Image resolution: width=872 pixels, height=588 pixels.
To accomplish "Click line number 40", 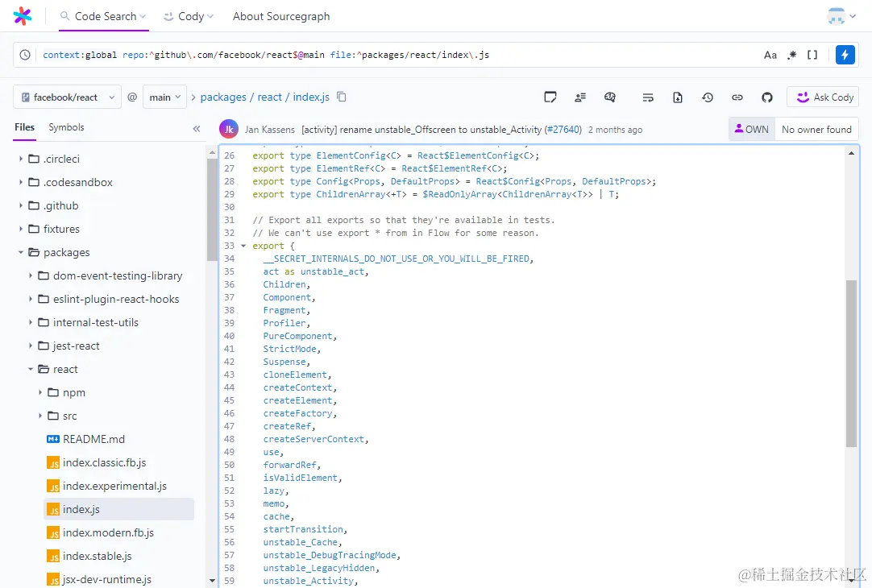I will tap(229, 336).
